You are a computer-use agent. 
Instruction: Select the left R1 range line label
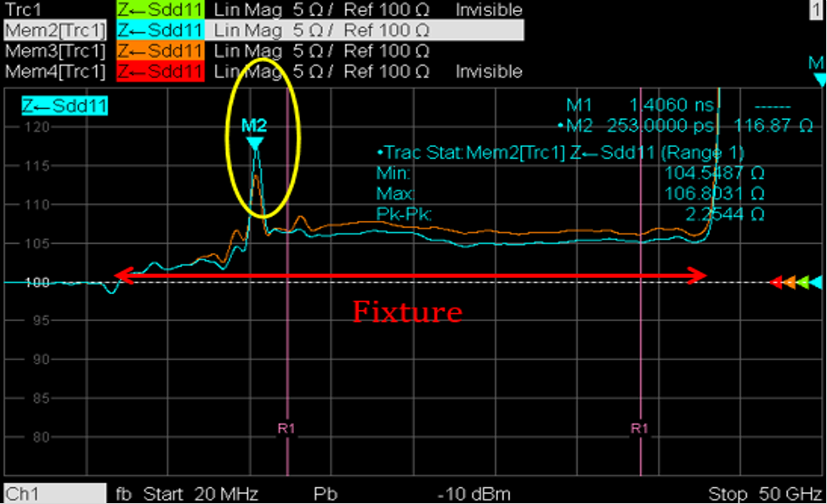point(286,428)
